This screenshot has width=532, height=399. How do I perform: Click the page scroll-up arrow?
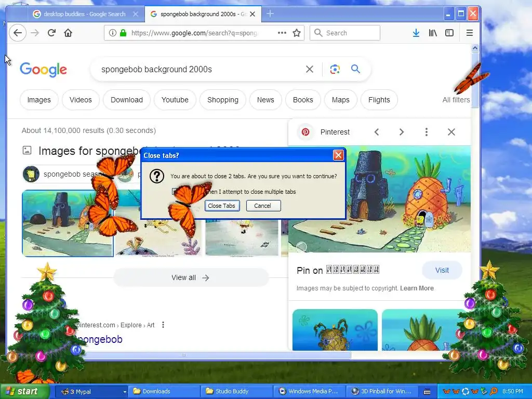click(x=475, y=48)
